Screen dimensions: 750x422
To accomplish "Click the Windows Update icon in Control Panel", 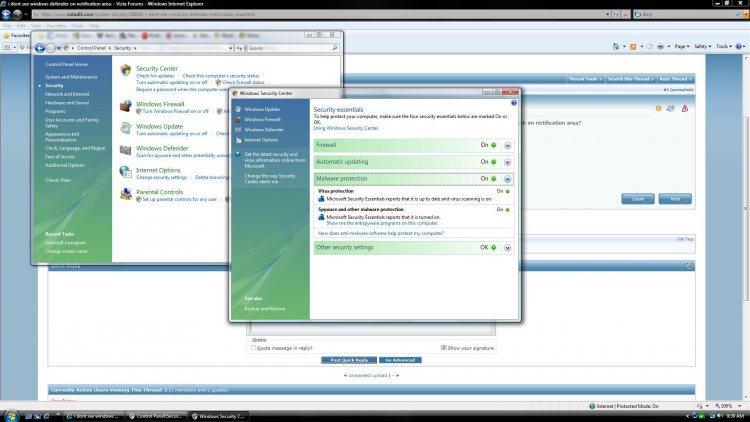I will click(126, 128).
